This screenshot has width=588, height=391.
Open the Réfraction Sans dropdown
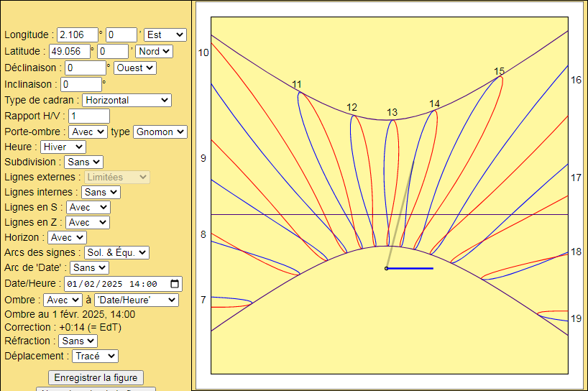tap(78, 341)
